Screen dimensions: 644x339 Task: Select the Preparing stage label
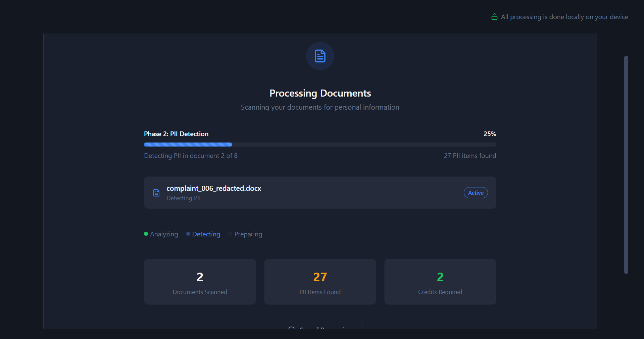(248, 234)
